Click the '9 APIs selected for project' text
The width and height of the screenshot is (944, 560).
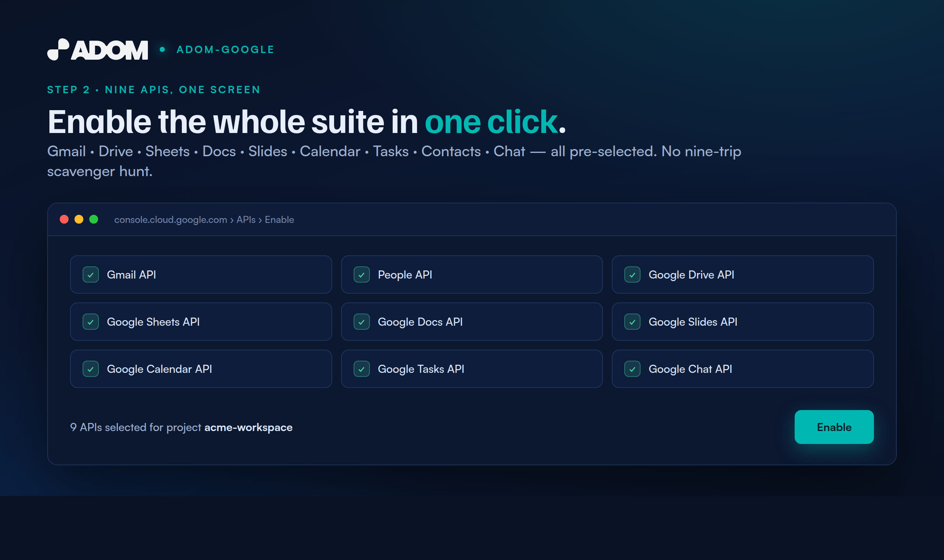coord(136,427)
